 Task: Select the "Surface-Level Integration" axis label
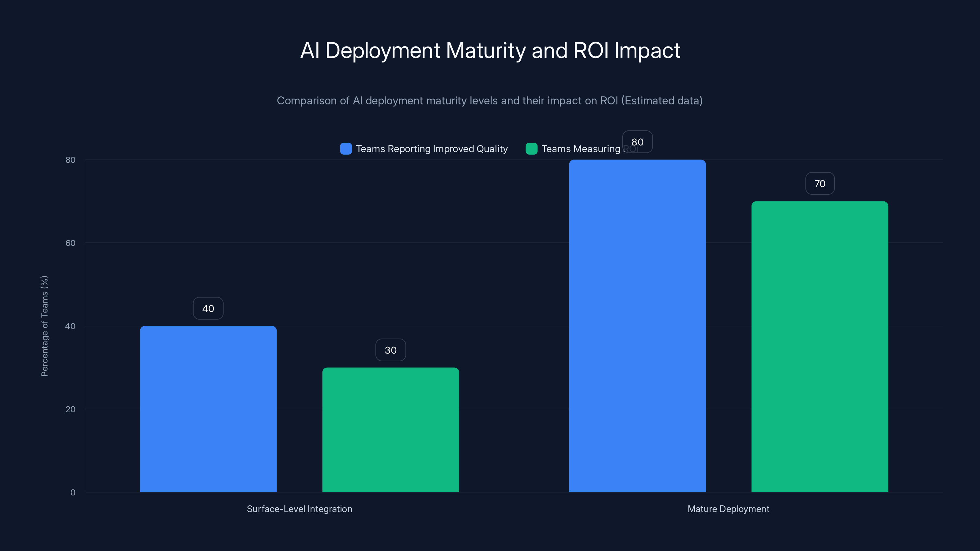tap(300, 509)
